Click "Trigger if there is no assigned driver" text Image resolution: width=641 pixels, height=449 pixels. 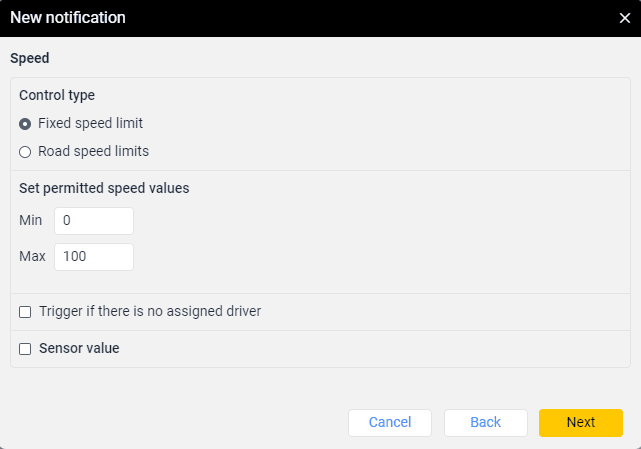point(150,312)
